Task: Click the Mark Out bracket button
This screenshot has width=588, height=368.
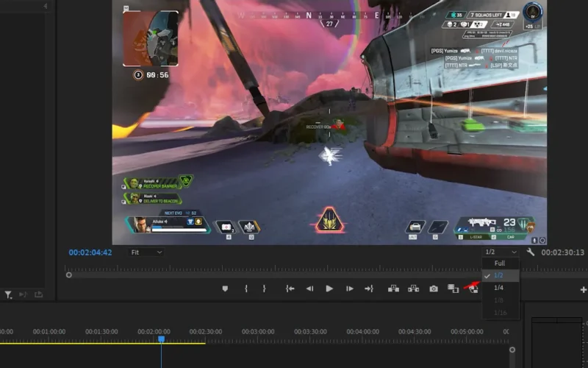Action: tap(264, 289)
